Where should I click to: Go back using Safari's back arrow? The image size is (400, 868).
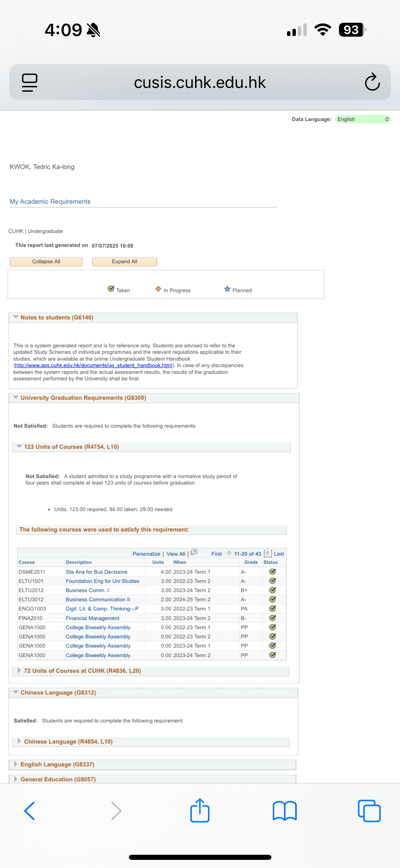(30, 811)
